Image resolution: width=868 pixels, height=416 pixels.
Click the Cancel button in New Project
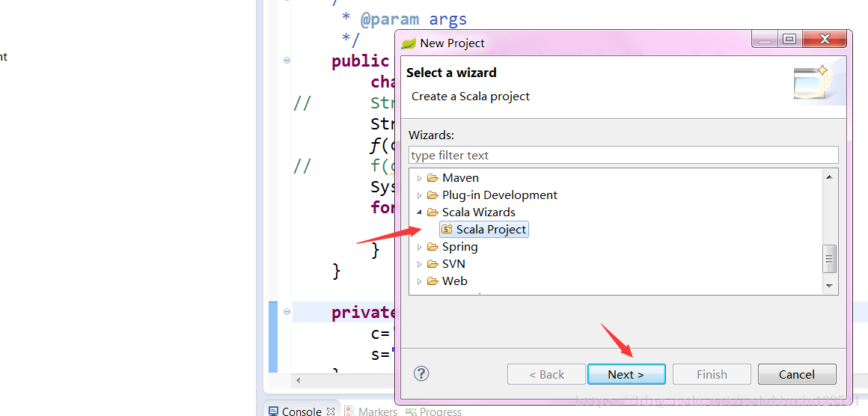tap(797, 375)
